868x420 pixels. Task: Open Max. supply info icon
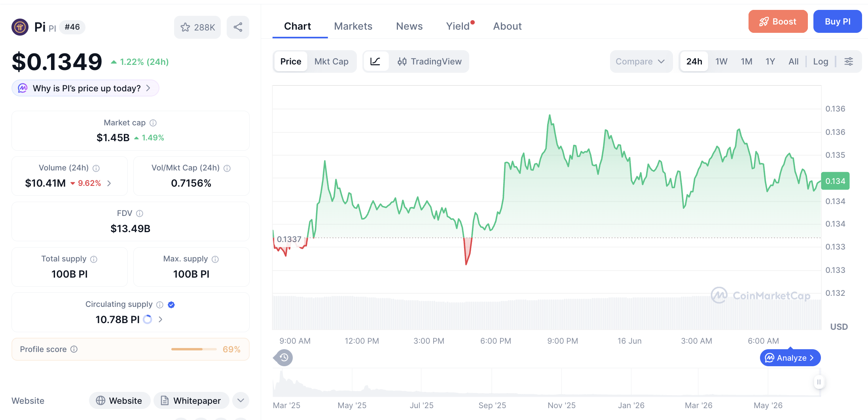point(215,259)
